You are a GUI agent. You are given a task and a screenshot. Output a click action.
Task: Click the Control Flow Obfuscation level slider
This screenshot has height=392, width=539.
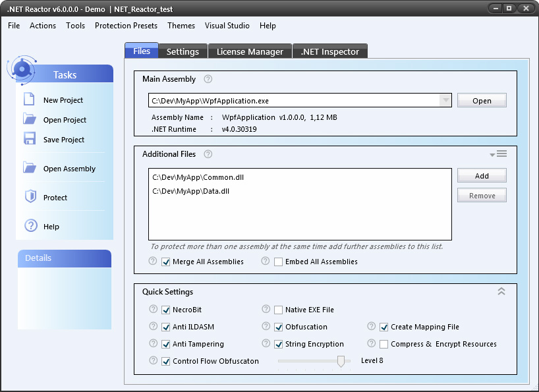341,361
